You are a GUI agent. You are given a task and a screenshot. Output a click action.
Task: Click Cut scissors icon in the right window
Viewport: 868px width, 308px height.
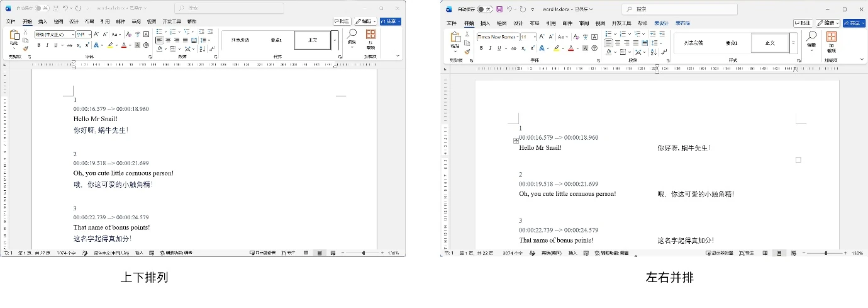467,34
